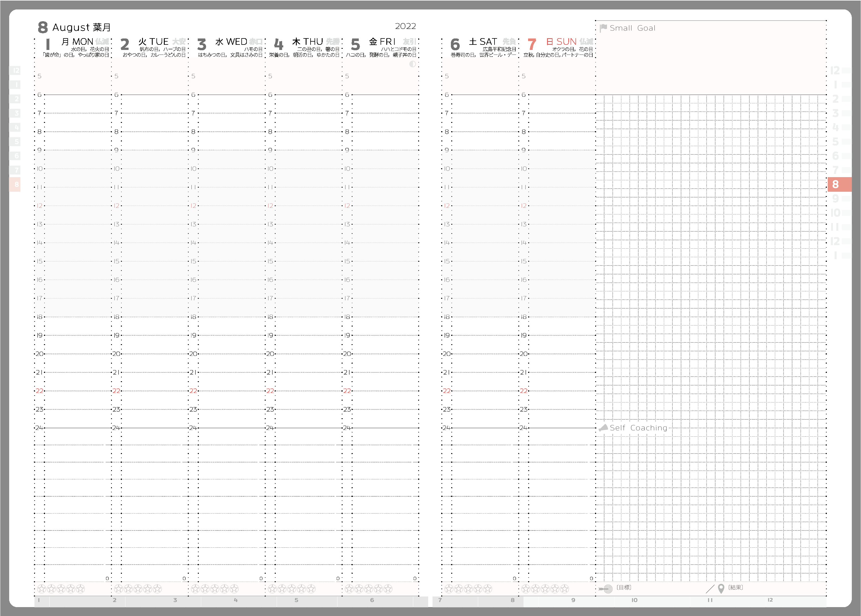Toggle the last star under Friday's column
Image resolution: width=861 pixels, height=616 pixels.
(x=388, y=589)
